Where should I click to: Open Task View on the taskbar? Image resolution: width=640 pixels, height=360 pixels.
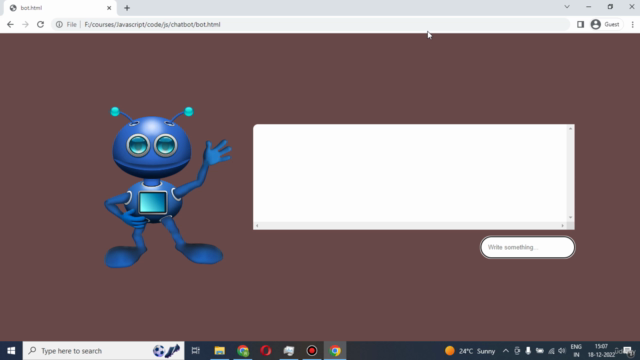(196, 351)
